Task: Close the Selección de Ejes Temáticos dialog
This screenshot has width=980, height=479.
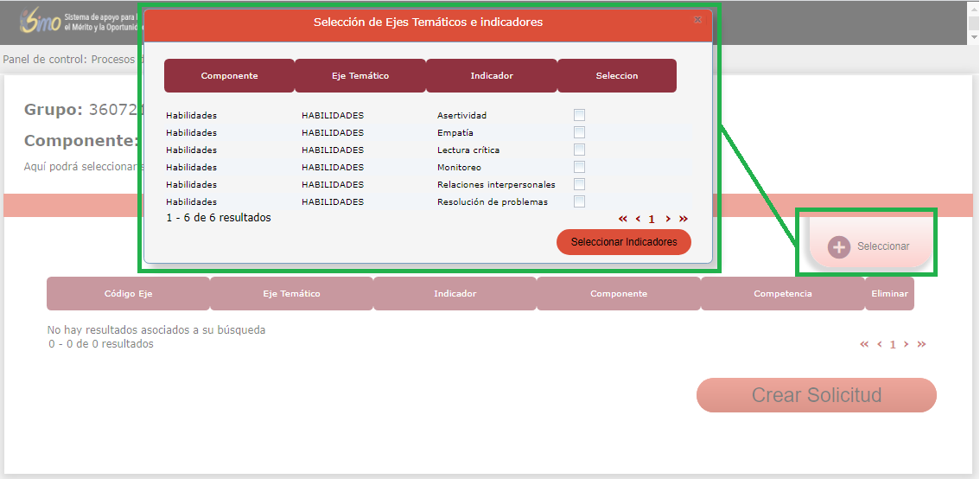Action: pyautogui.click(x=697, y=20)
